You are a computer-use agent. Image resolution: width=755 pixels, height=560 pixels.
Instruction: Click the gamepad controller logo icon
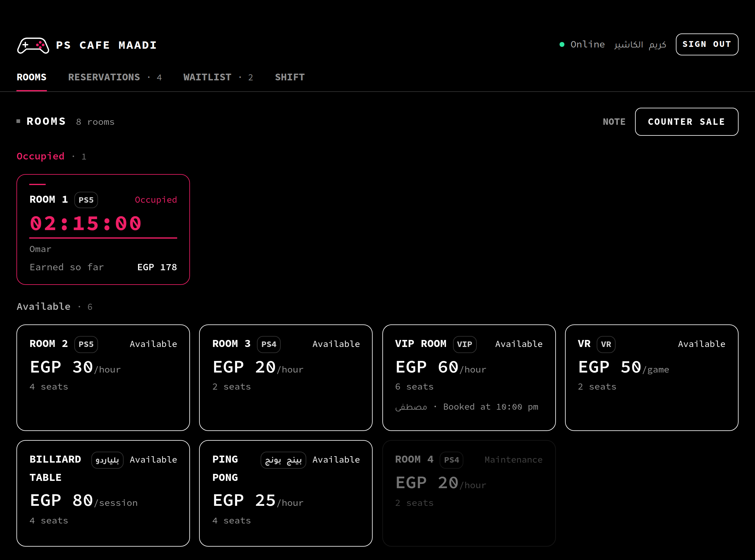click(x=33, y=45)
